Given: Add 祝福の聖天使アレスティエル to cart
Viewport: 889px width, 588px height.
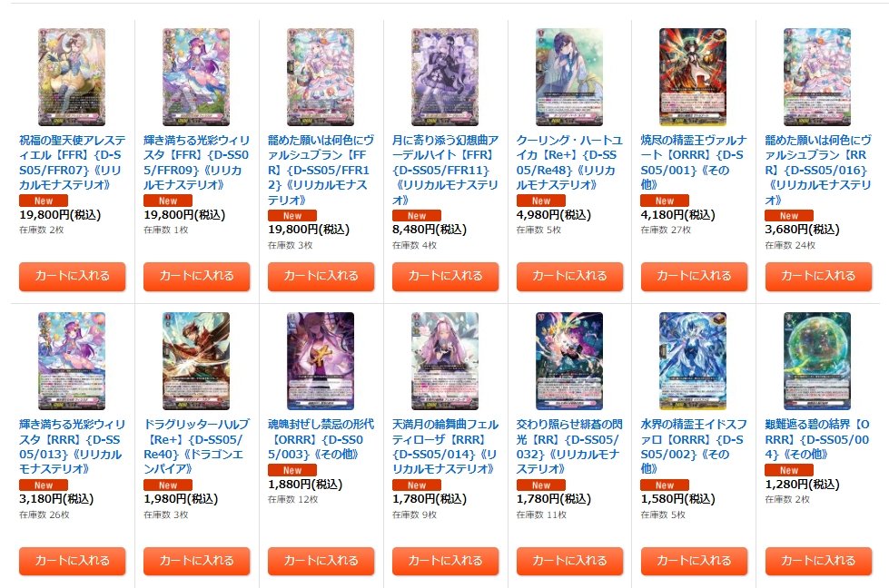Looking at the screenshot, I should coord(72,277).
